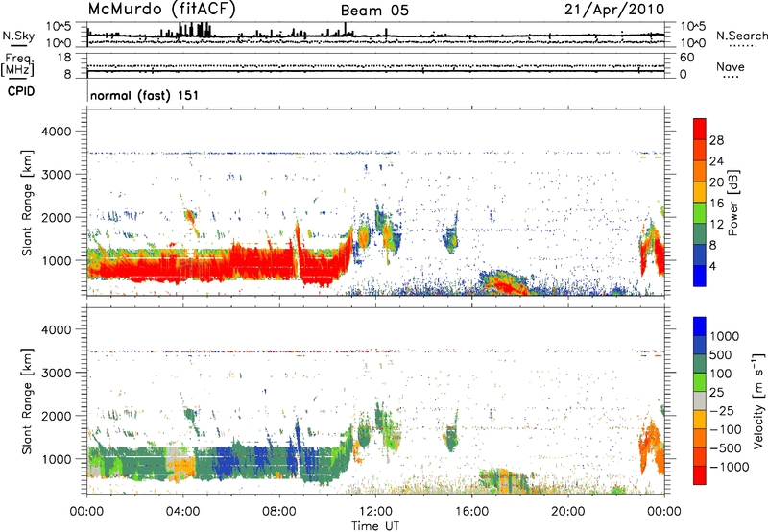Click the McMurdo (fitACF) plot title

pyautogui.click(x=161, y=10)
